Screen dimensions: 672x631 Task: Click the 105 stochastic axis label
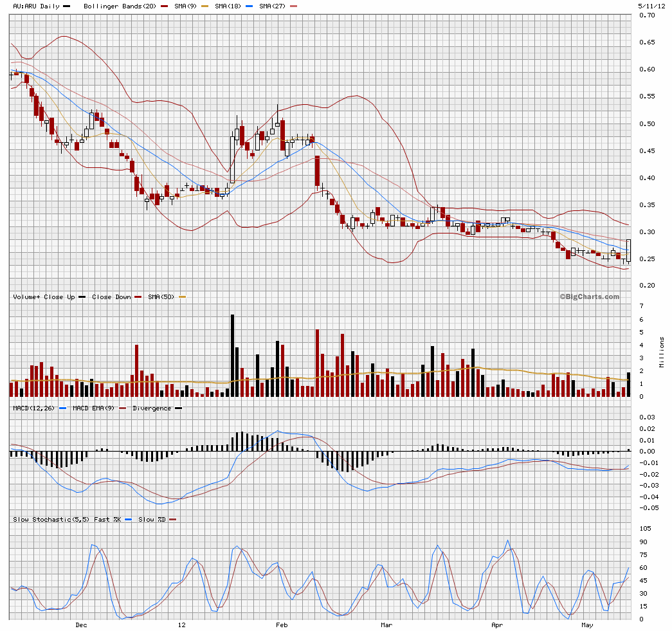pyautogui.click(x=645, y=529)
